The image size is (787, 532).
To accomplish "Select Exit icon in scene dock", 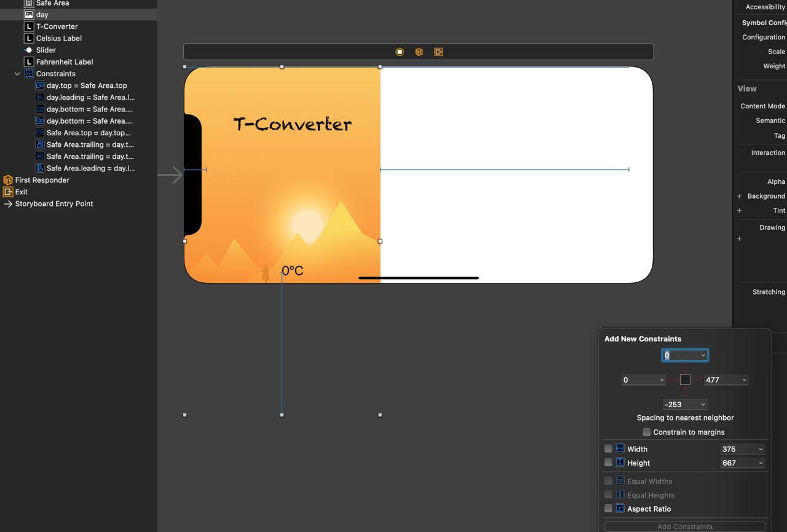I will (x=438, y=52).
